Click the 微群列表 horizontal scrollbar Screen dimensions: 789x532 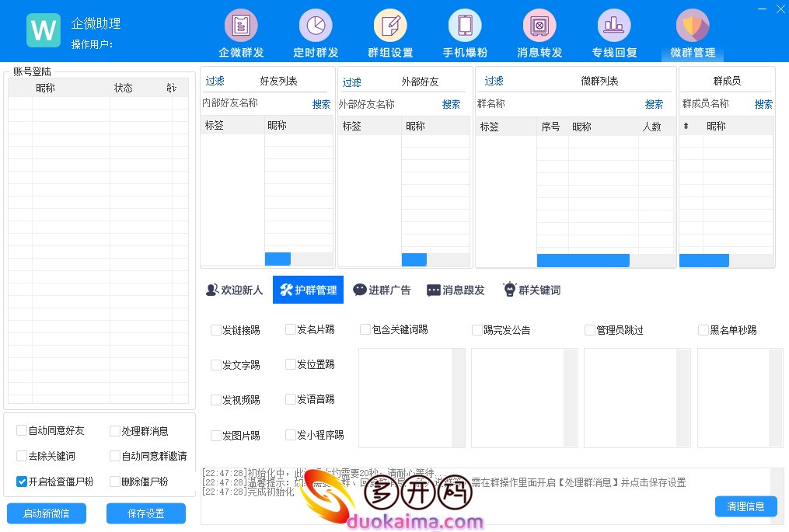coord(583,260)
